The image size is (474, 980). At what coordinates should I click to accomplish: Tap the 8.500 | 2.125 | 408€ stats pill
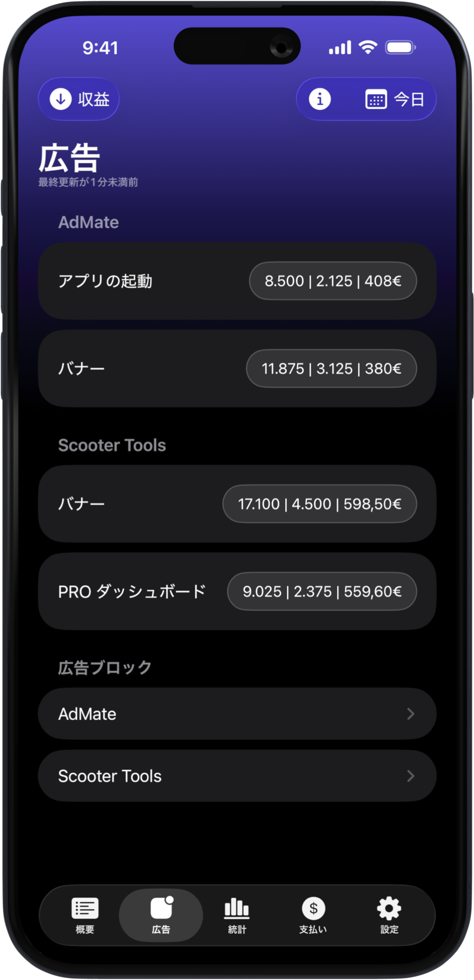pyautogui.click(x=333, y=281)
